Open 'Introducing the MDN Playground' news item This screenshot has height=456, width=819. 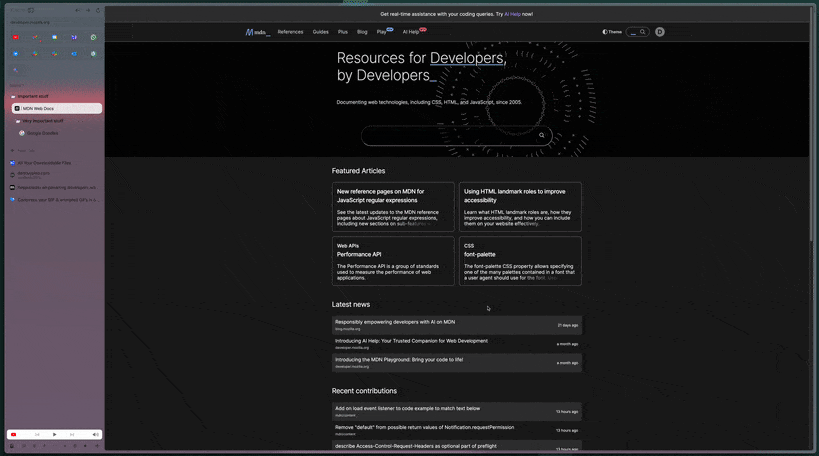tap(457, 363)
